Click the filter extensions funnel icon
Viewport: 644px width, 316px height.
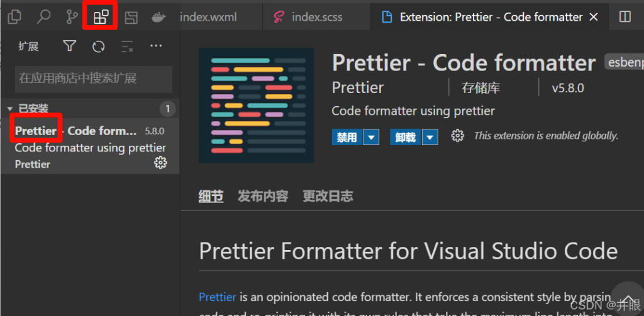pos(70,46)
